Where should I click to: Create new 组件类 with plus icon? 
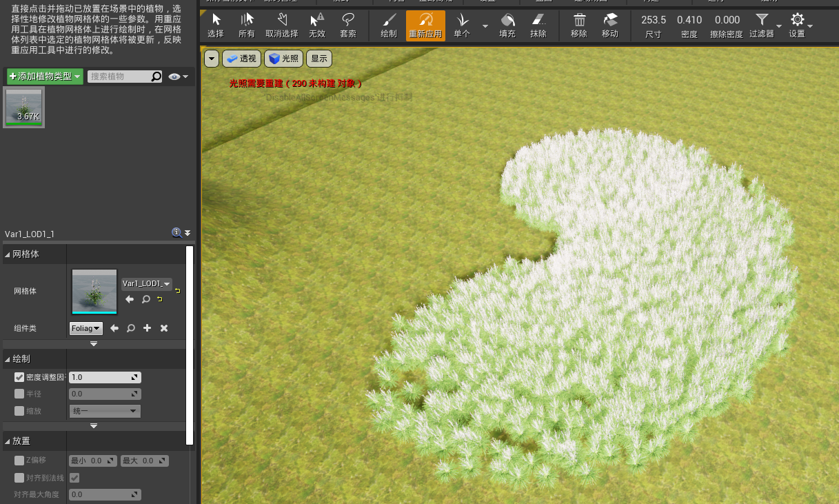click(147, 328)
